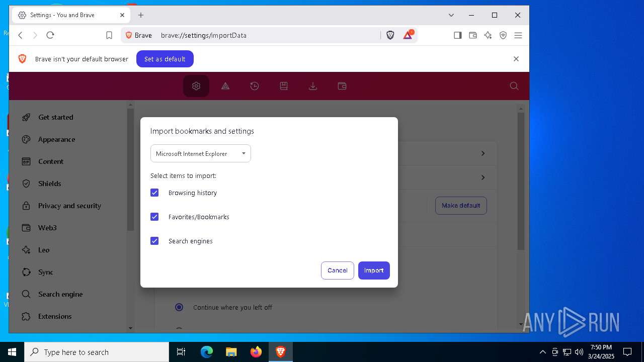Viewport: 644px width, 362px height.
Task: Open Rewards triangle icon in settings top bar
Action: (225, 86)
